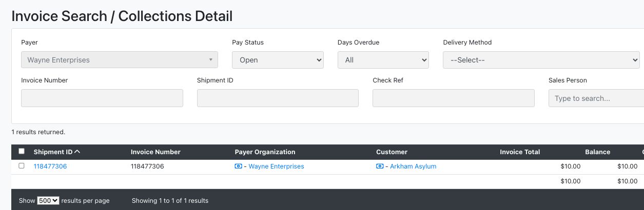
Task: Sort by the Customer column header
Action: (392, 152)
